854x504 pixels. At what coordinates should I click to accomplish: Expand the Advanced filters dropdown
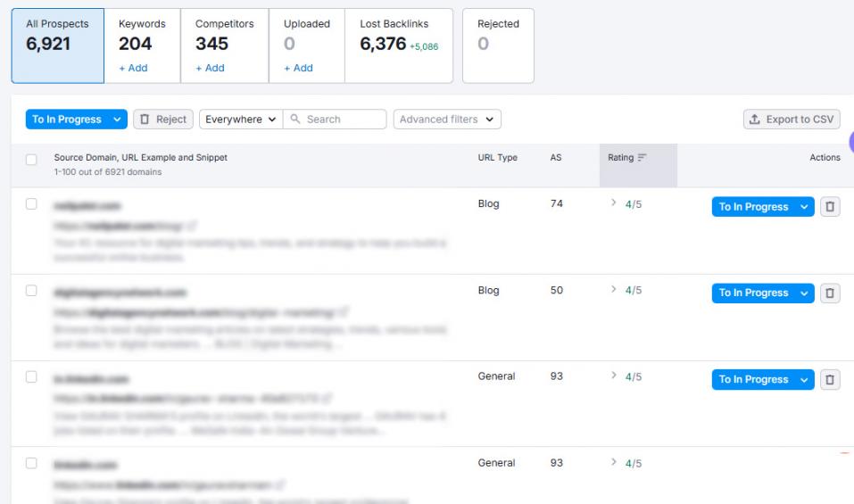click(x=446, y=120)
